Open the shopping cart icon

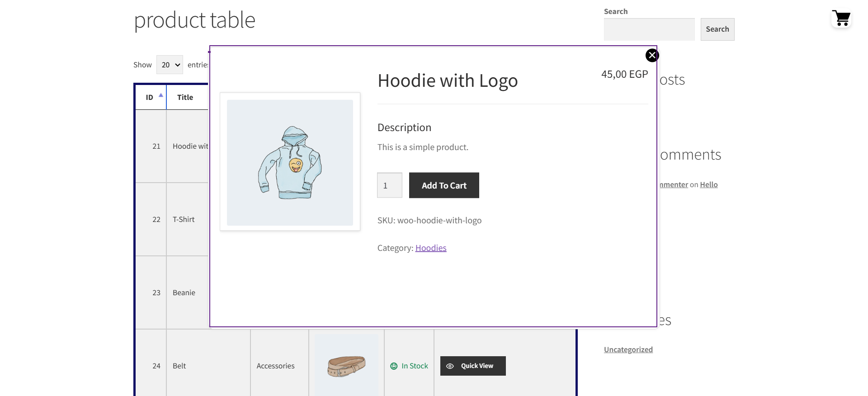pyautogui.click(x=841, y=19)
